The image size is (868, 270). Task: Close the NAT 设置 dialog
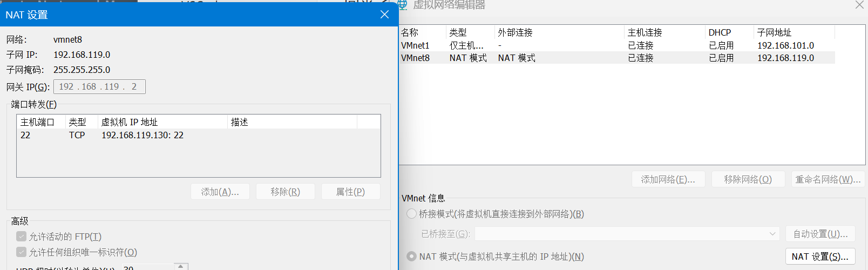(x=384, y=15)
